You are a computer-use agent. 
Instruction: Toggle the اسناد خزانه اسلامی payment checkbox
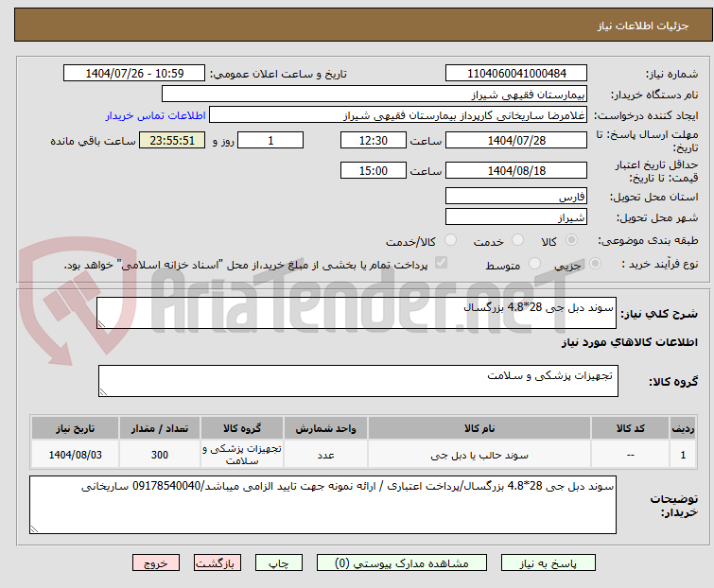pyautogui.click(x=441, y=263)
